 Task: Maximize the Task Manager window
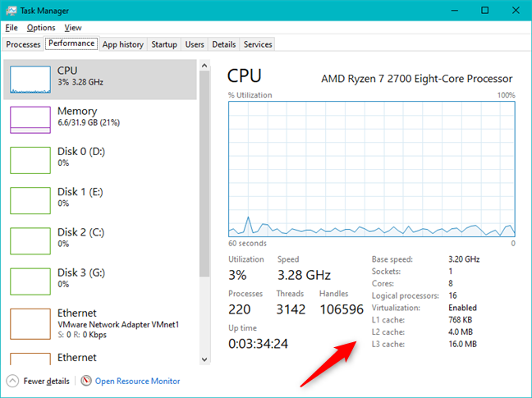(x=485, y=11)
